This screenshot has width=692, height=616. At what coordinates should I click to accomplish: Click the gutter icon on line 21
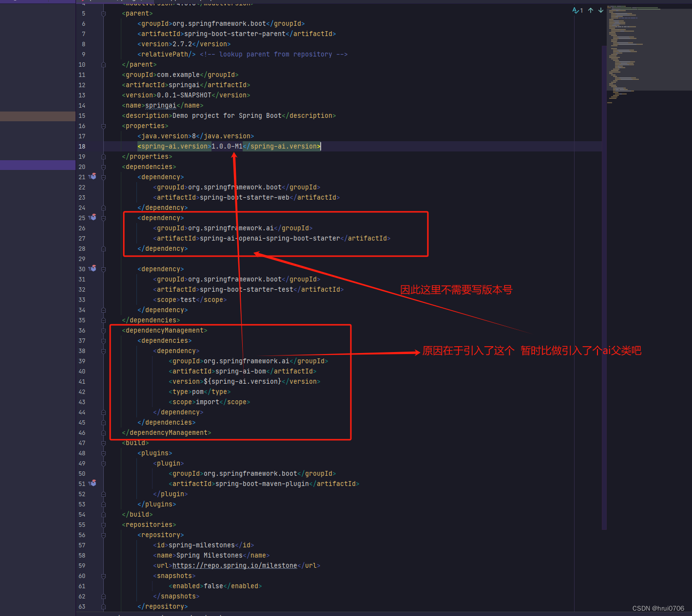pyautogui.click(x=93, y=177)
